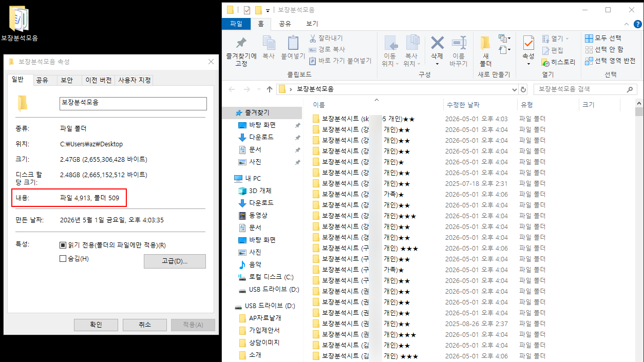Select 로컬 디스크 (C:) in navigation pane
Image resolution: width=644 pixels, height=362 pixels.
click(266, 277)
